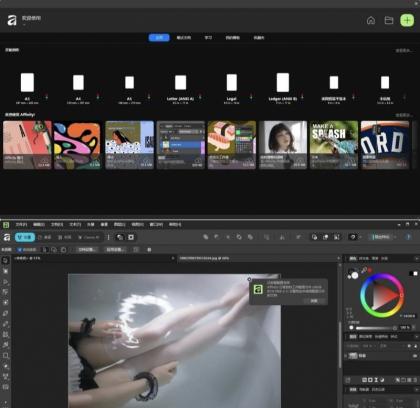Open the 编辑(E) Edit menu
The height and width of the screenshot is (408, 420).
(39, 225)
